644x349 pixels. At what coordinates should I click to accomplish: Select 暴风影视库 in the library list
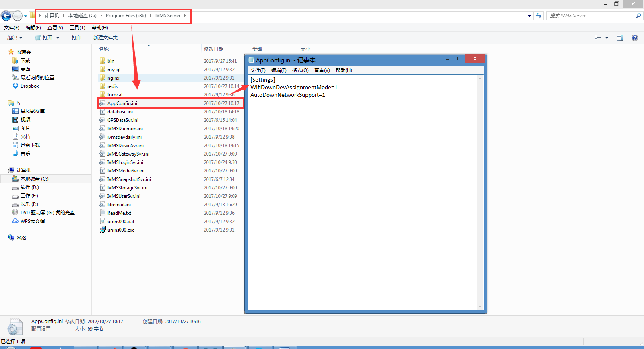point(32,111)
